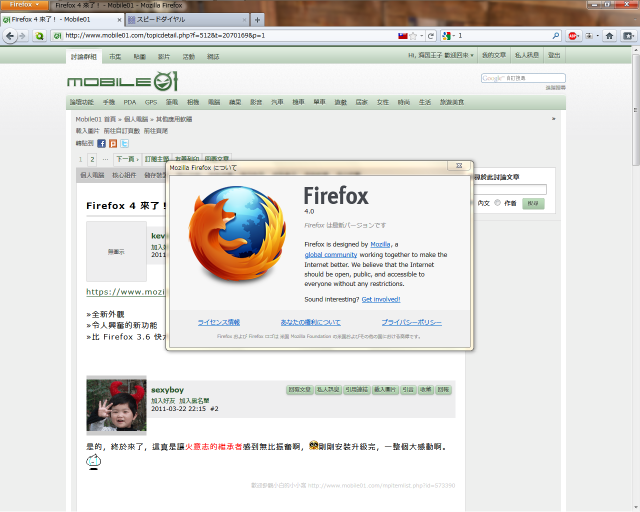Open the 'global community' link
The height and width of the screenshot is (512, 640).
331,254
